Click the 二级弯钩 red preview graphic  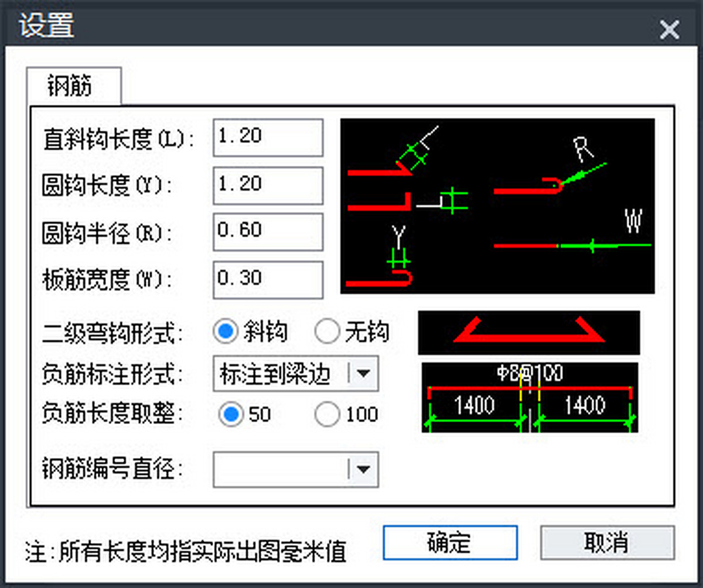pyautogui.click(x=529, y=331)
